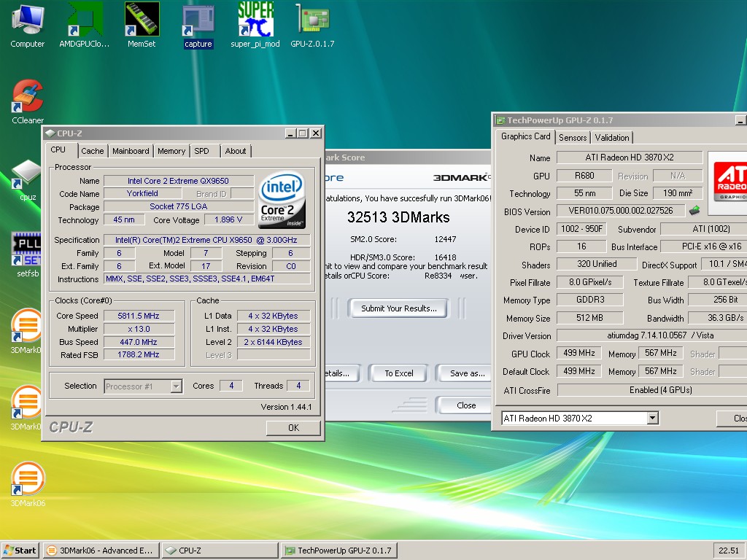The width and height of the screenshot is (747, 560).
Task: Open the MemSet desktop shortcut
Action: [142, 26]
